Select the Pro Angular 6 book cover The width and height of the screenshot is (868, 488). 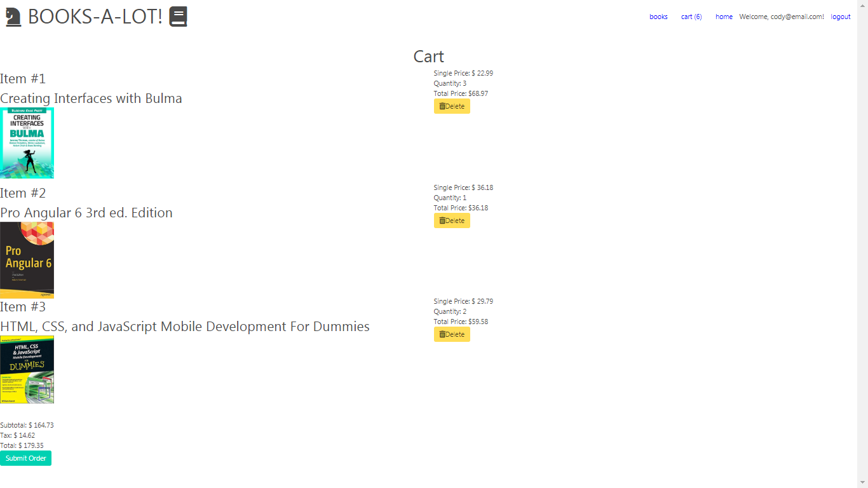click(27, 260)
